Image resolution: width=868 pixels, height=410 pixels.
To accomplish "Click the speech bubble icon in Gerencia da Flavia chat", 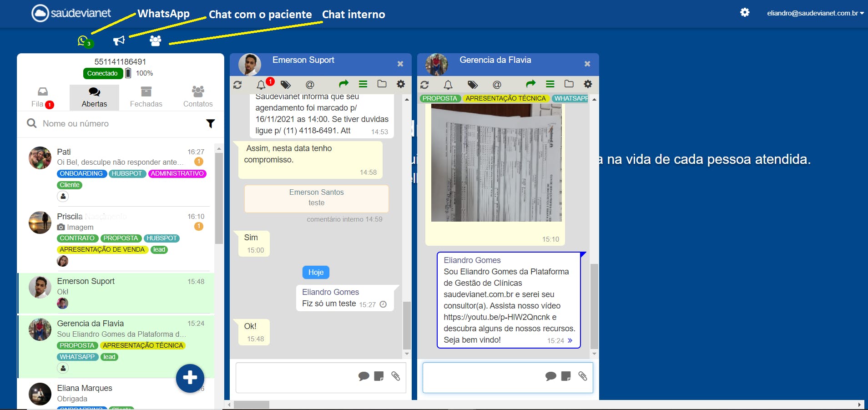I will (x=550, y=376).
